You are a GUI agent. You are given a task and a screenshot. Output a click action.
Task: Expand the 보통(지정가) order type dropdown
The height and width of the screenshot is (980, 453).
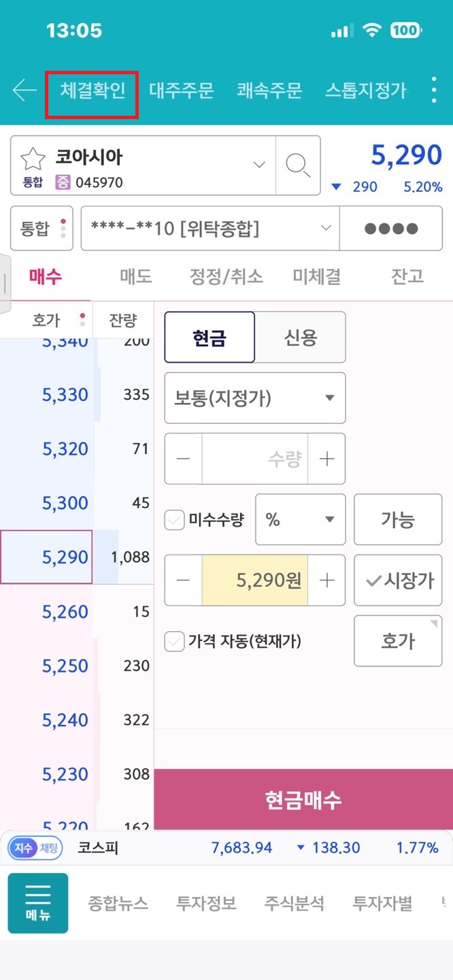(x=255, y=398)
